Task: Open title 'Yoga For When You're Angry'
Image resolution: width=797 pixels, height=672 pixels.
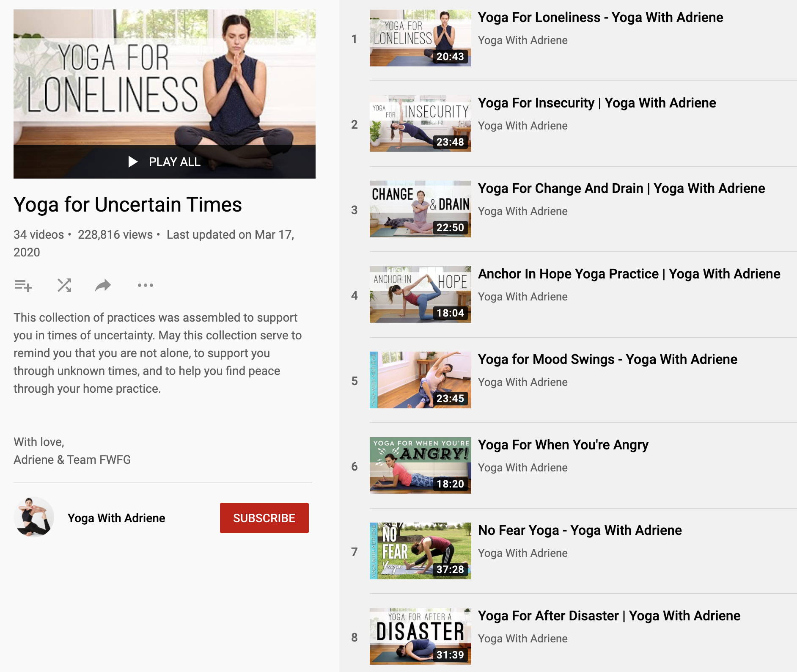Action: click(x=563, y=445)
